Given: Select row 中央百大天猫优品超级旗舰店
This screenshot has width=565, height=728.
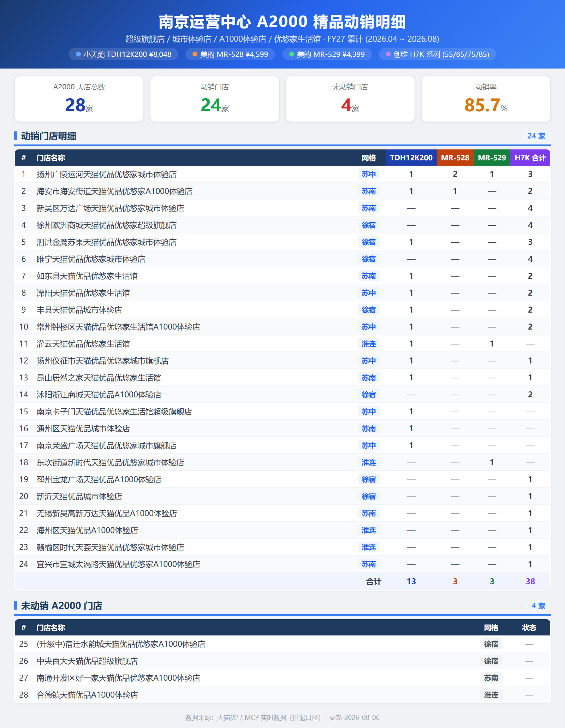Looking at the screenshot, I should pyautogui.click(x=282, y=661).
